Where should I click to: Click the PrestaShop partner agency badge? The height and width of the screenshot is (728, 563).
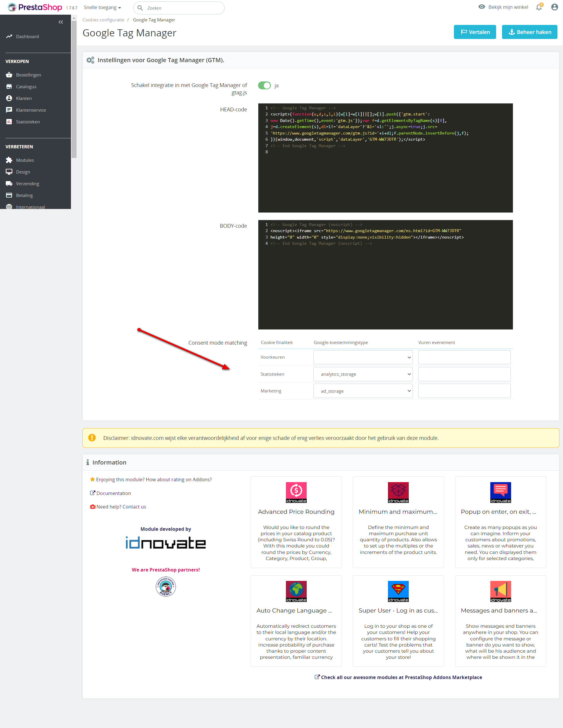coord(166,586)
